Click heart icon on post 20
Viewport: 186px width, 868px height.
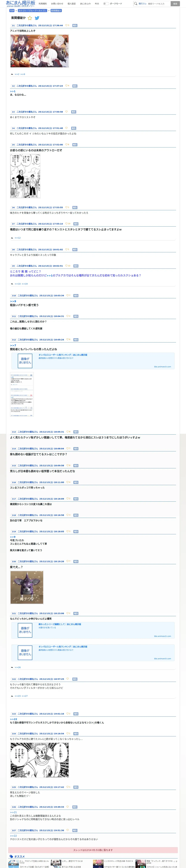coord(68,561)
